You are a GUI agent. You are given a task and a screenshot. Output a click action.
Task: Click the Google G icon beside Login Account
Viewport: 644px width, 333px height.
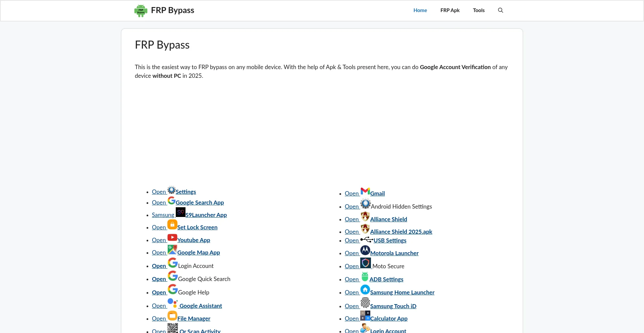[173, 263]
